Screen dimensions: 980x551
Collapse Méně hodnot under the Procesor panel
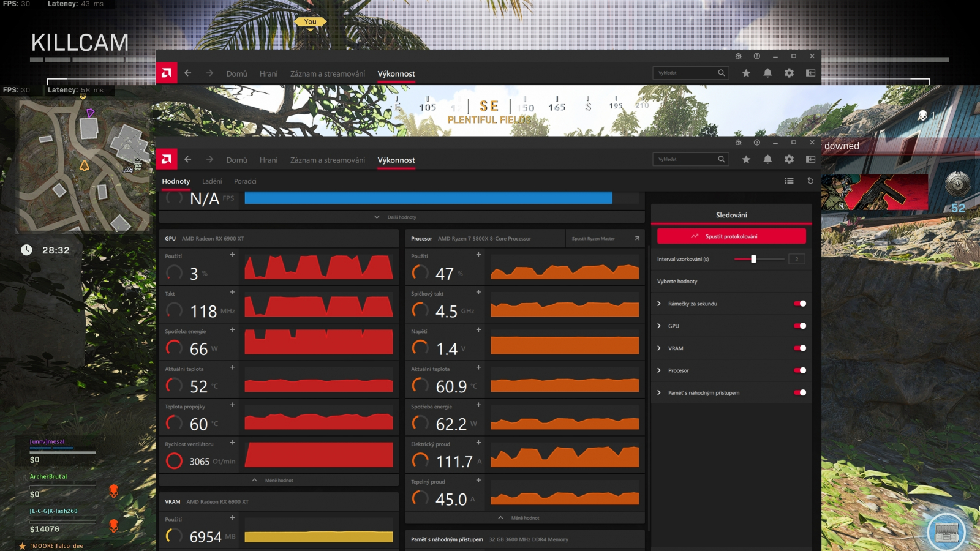(x=519, y=518)
